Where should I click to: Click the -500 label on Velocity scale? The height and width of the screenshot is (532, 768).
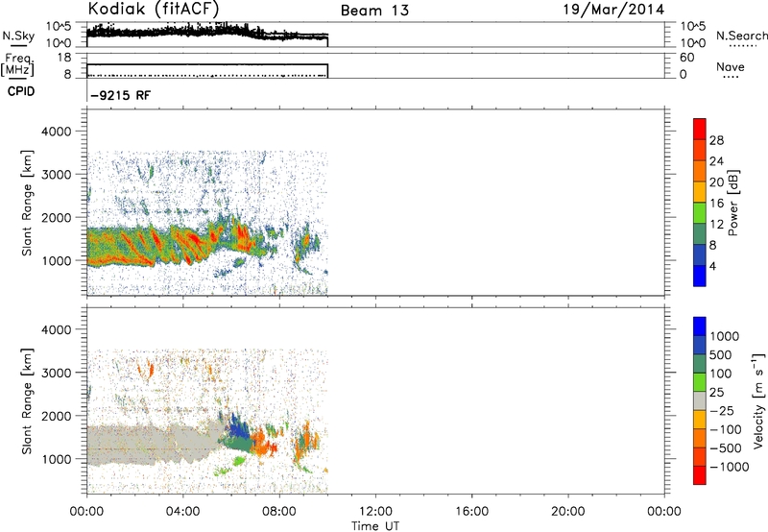click(x=725, y=447)
